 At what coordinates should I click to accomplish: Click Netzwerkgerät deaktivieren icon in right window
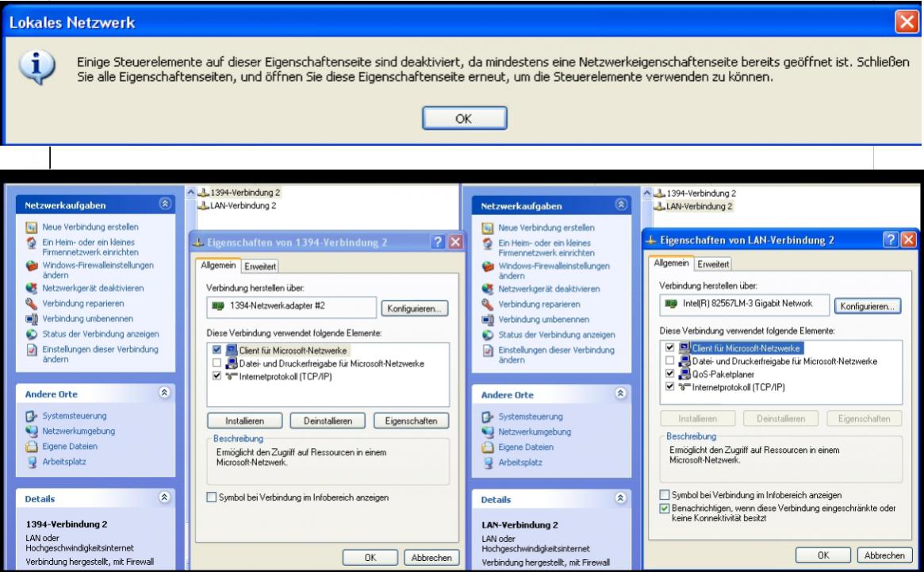[487, 289]
